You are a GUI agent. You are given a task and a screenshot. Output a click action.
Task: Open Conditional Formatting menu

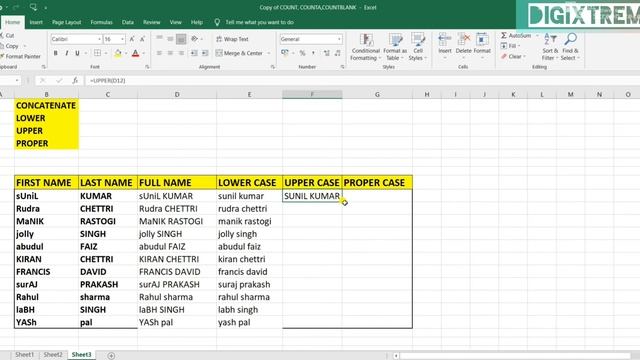[x=366, y=47]
